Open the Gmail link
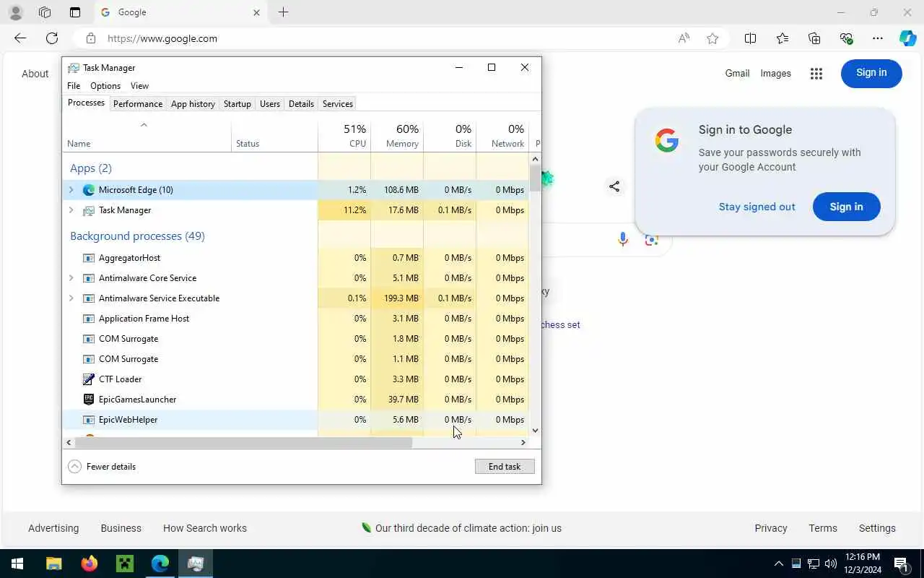 pos(737,73)
